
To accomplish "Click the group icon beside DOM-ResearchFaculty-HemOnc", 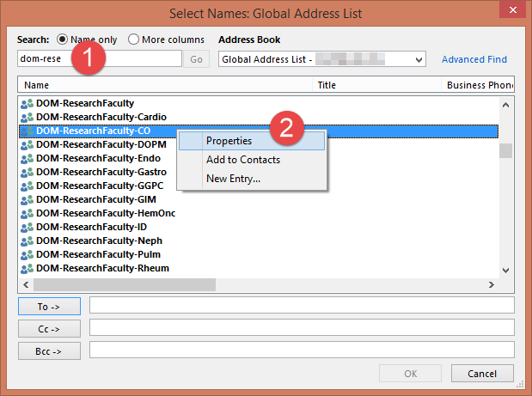I will click(27, 213).
